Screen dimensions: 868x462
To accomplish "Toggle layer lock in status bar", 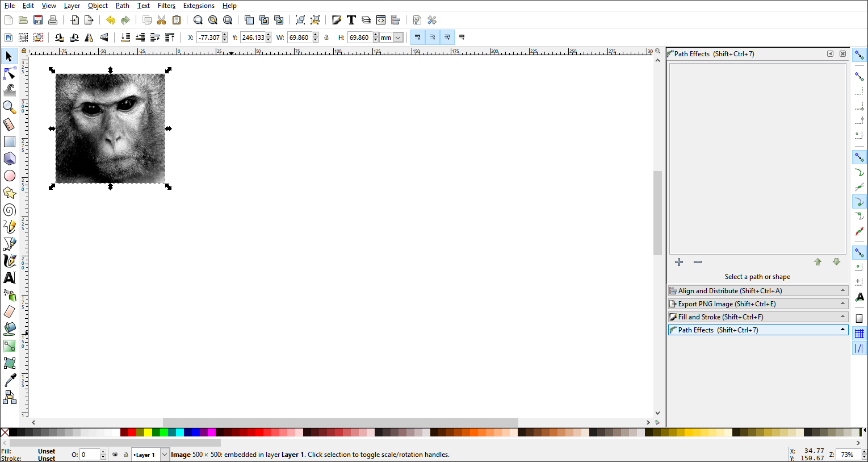I will pos(126,455).
